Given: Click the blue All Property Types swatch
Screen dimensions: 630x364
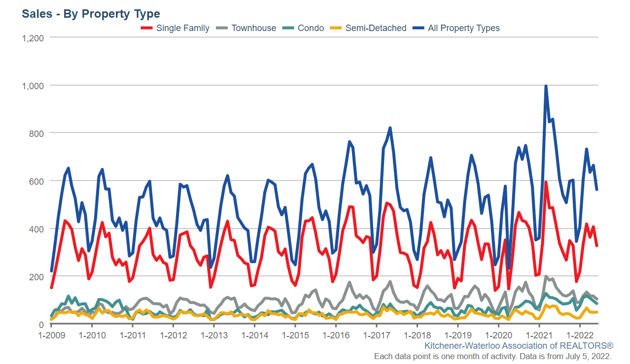Looking at the screenshot, I should [419, 28].
